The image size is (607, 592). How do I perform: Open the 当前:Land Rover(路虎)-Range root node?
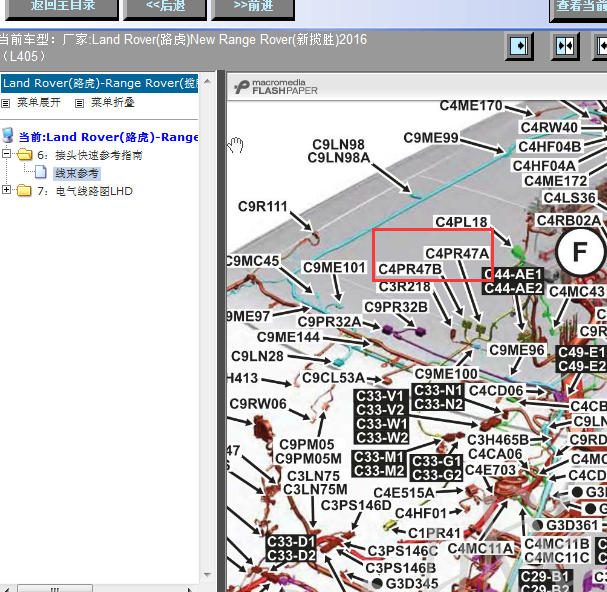(108, 137)
